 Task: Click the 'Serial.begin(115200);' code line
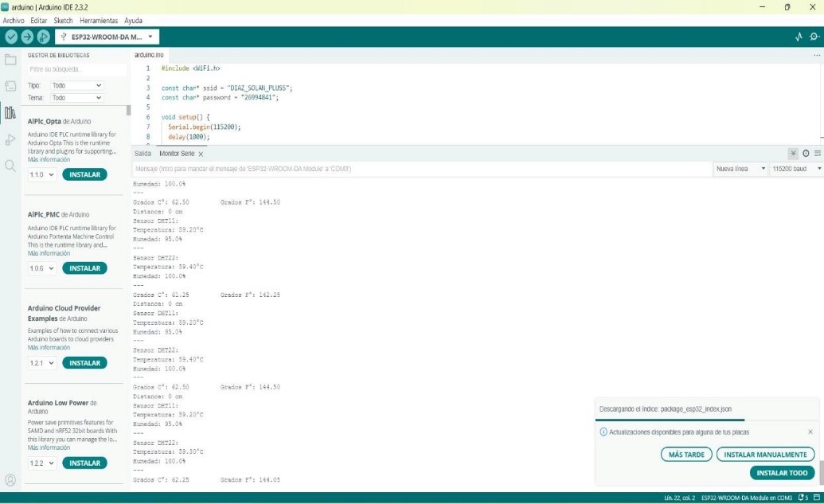tap(205, 127)
